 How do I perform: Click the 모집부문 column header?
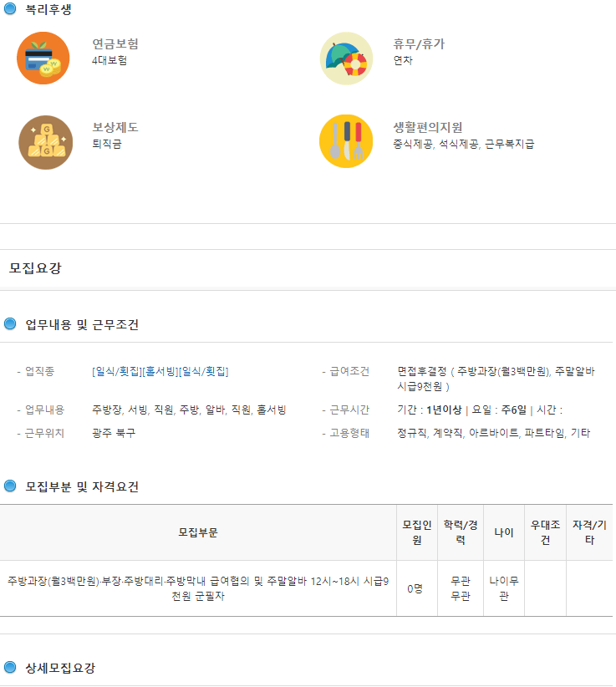pos(198,532)
